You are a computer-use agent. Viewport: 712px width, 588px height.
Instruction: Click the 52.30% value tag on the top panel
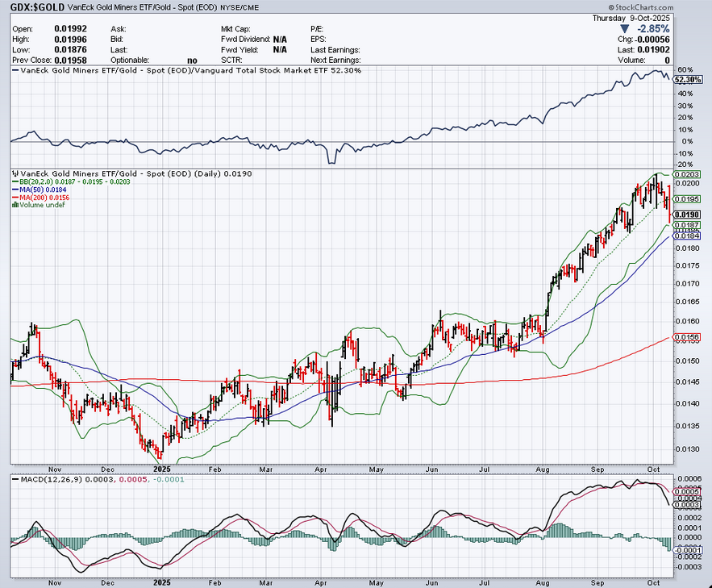point(685,80)
